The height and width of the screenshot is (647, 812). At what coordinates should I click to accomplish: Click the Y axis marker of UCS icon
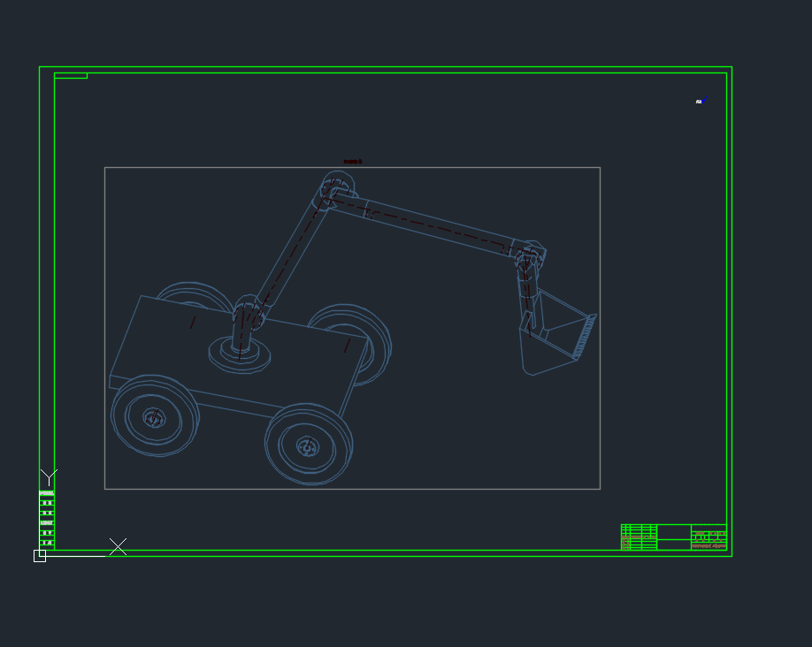pos(50,477)
